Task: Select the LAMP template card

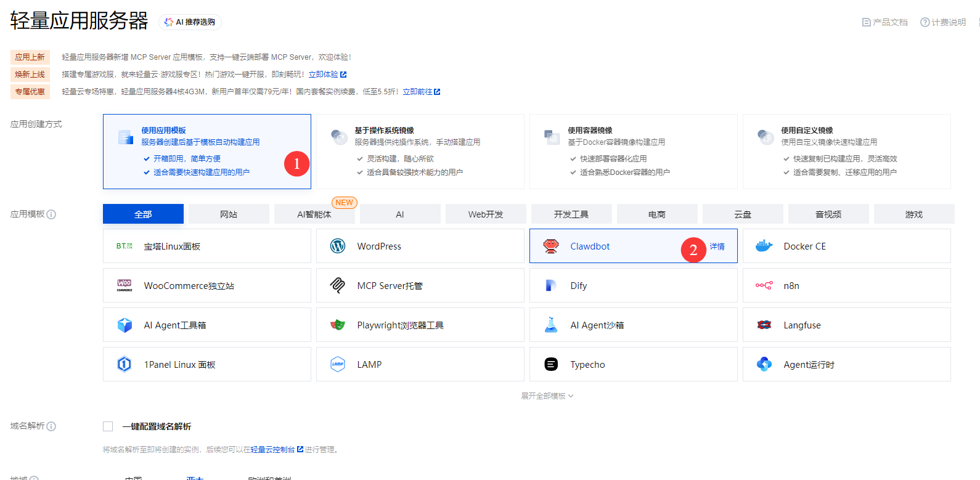Action: pos(420,364)
